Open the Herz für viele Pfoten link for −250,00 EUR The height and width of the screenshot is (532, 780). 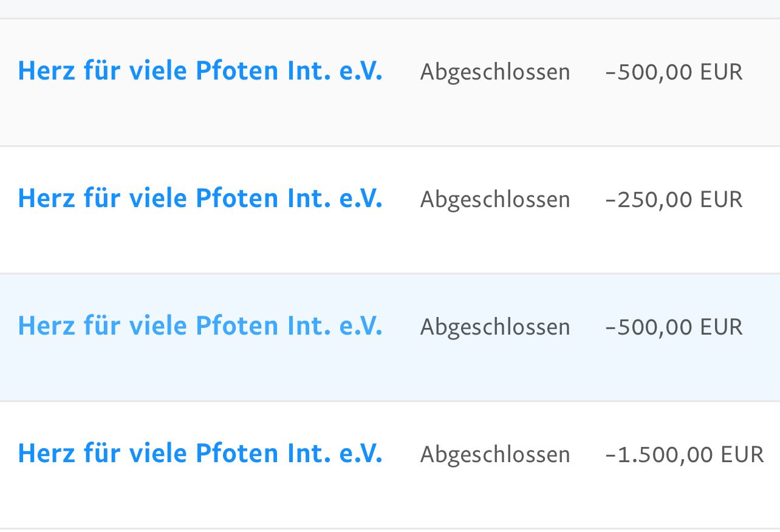(x=200, y=199)
